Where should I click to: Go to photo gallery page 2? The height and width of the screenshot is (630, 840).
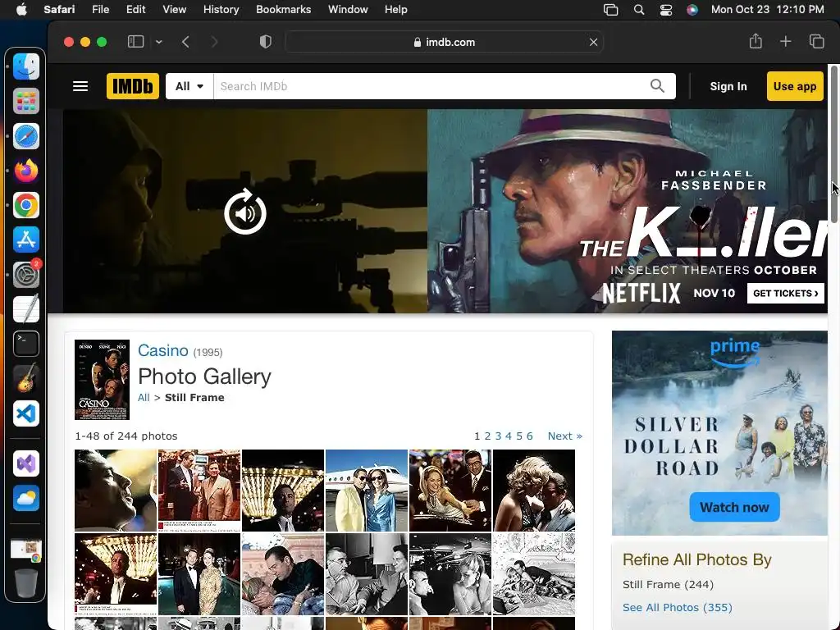click(x=487, y=436)
